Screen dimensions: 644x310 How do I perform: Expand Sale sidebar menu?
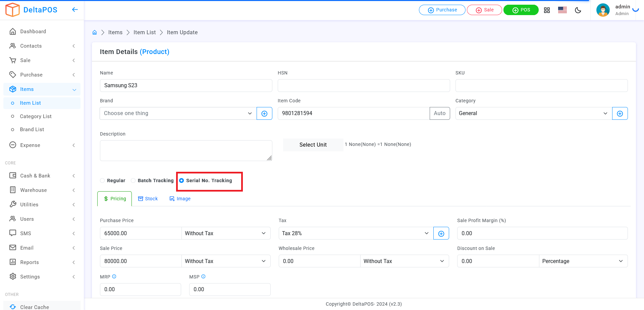pyautogui.click(x=42, y=60)
